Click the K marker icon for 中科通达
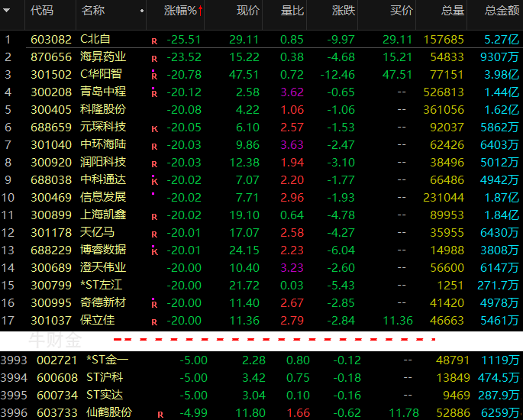The image size is (523, 420). pyautogui.click(x=154, y=182)
